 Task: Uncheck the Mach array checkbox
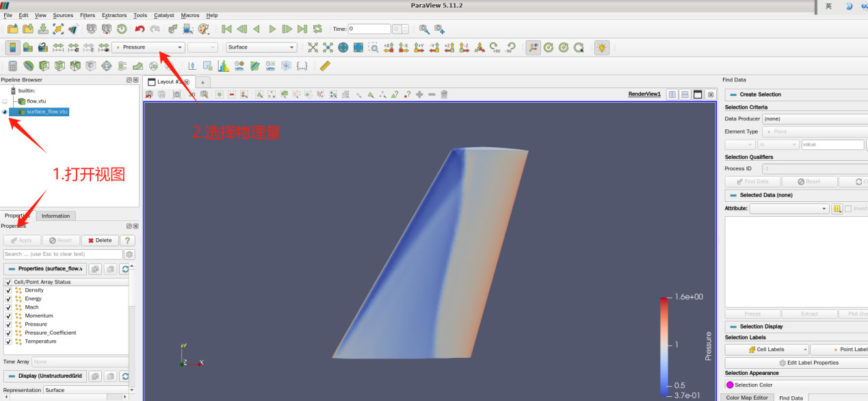tap(8, 307)
